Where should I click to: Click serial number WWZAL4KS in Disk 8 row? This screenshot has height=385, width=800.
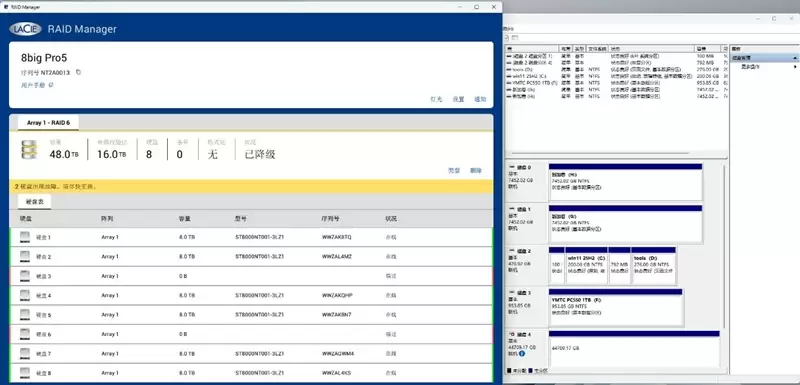click(x=336, y=373)
